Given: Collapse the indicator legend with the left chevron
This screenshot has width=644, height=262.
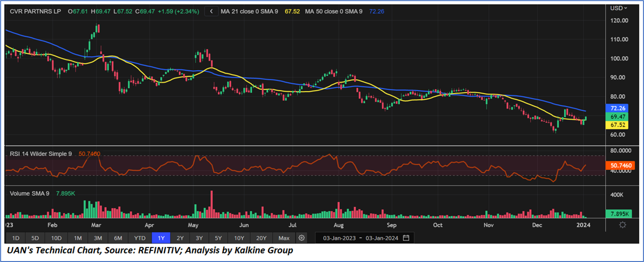Looking at the screenshot, I should point(212,11).
